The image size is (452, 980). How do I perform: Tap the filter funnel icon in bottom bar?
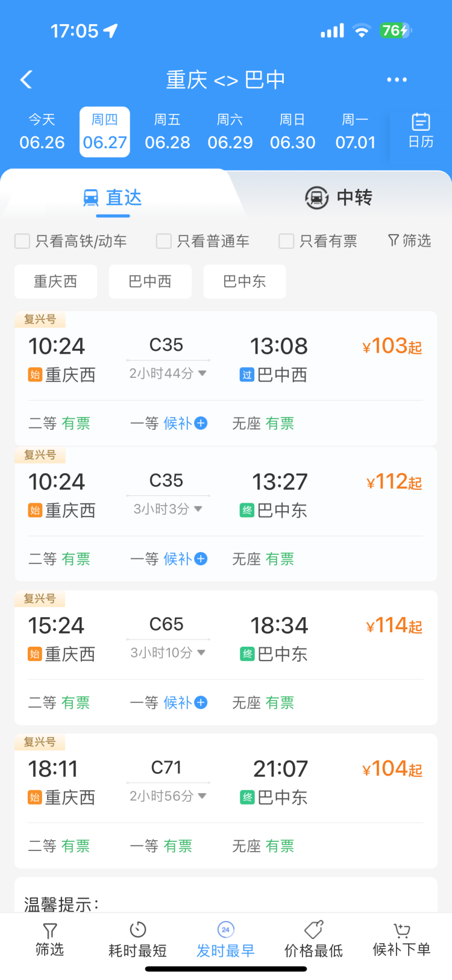tap(50, 931)
